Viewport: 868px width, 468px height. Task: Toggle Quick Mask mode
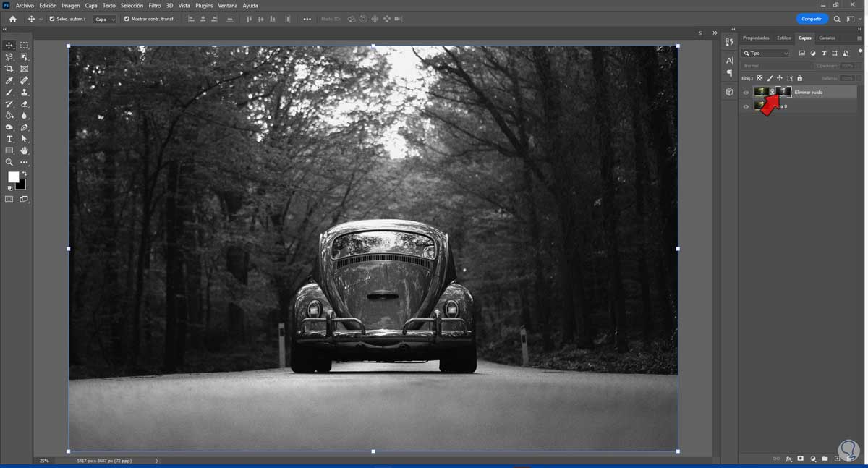coord(9,199)
